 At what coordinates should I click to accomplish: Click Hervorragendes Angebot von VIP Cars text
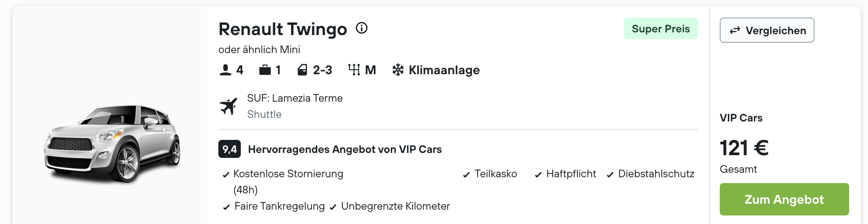click(345, 149)
